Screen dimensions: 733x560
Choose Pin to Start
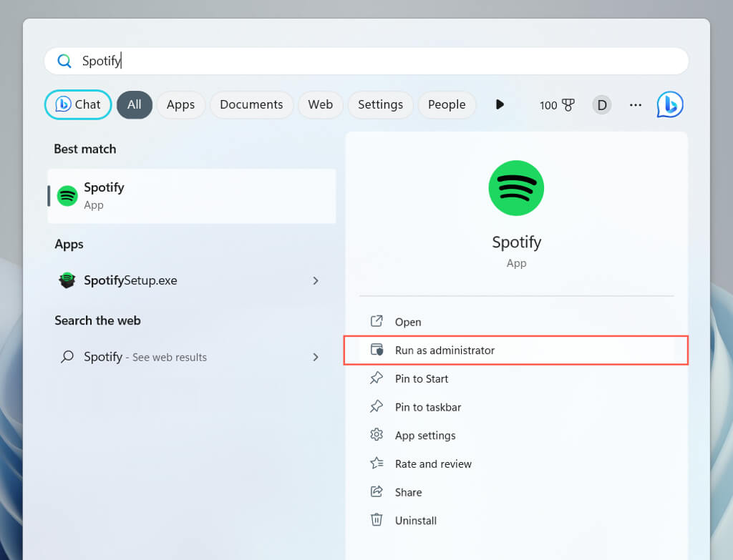point(516,379)
